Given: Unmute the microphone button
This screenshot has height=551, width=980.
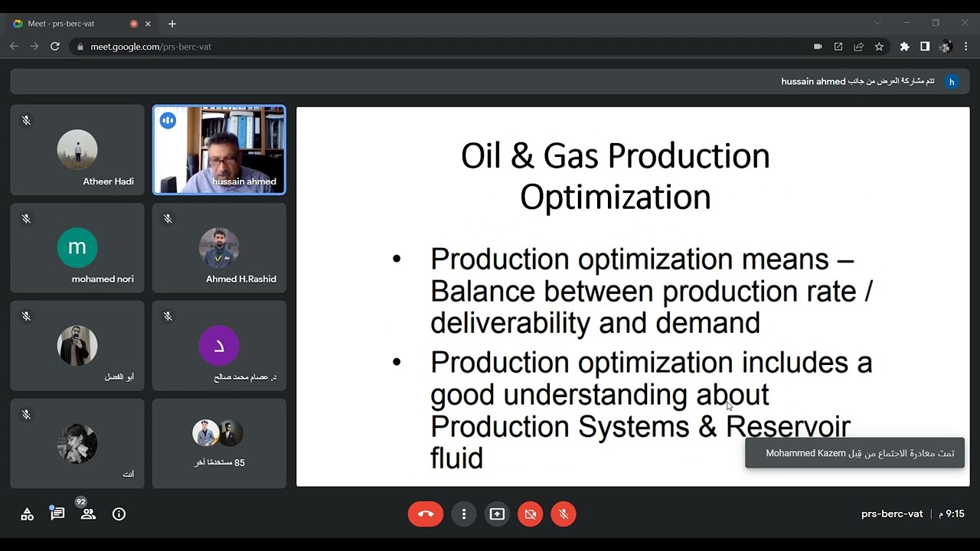Looking at the screenshot, I should click(563, 514).
